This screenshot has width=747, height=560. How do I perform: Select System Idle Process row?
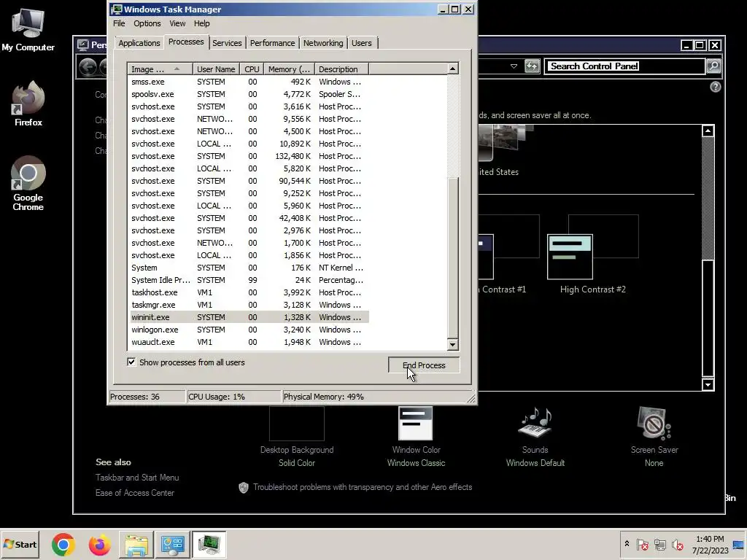(248, 280)
